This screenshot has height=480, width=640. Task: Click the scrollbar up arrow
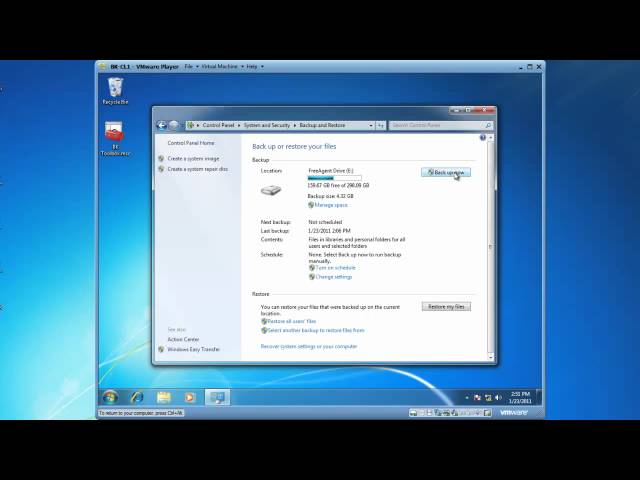point(491,138)
